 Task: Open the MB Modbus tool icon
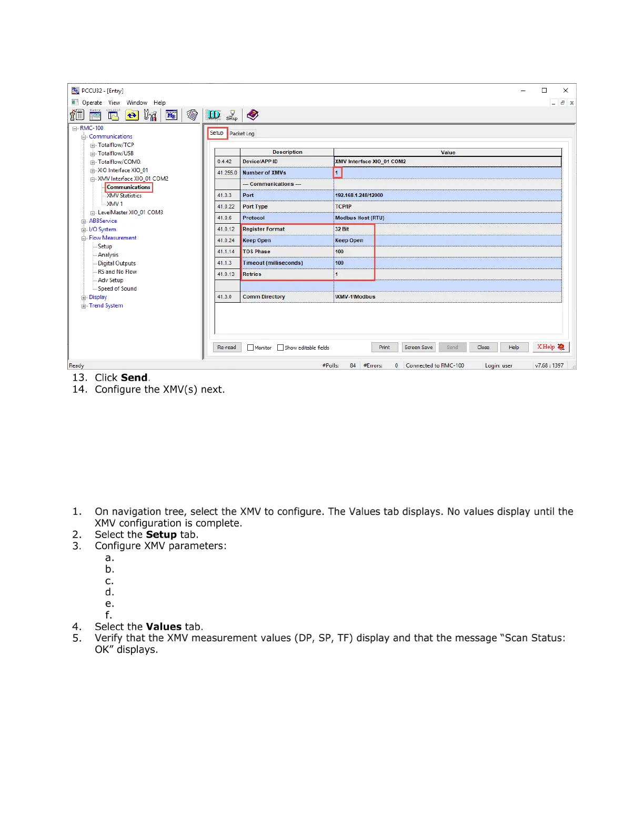point(172,115)
